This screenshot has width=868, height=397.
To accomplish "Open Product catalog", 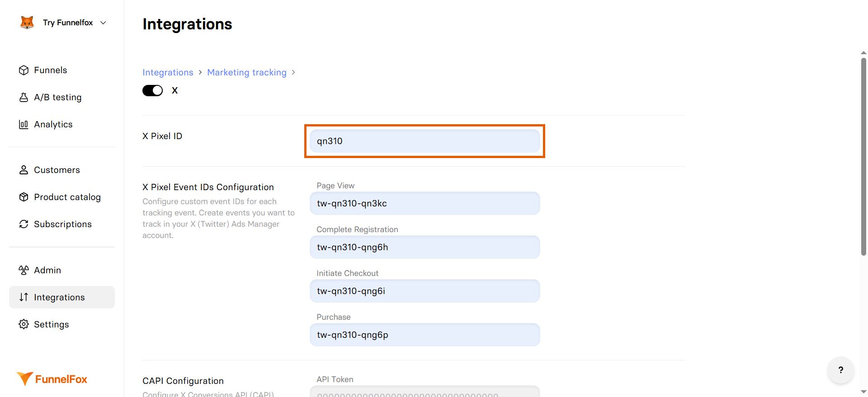I will pos(62,197).
